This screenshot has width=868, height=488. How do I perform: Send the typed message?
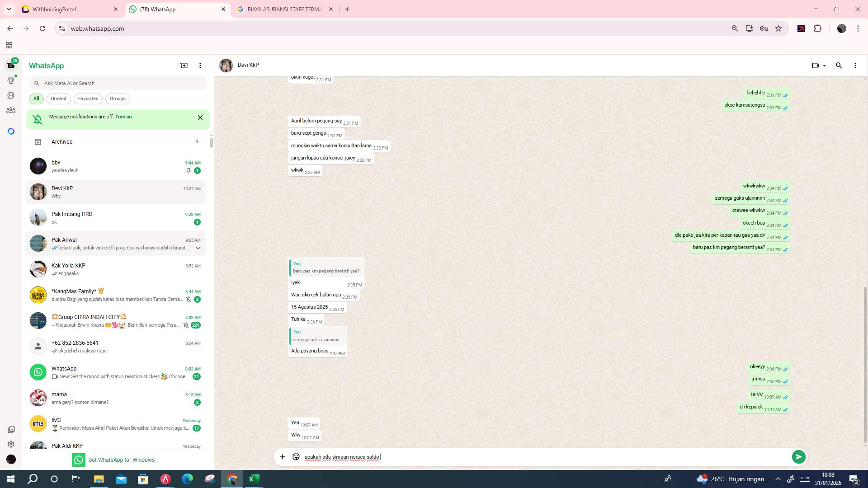click(x=799, y=457)
